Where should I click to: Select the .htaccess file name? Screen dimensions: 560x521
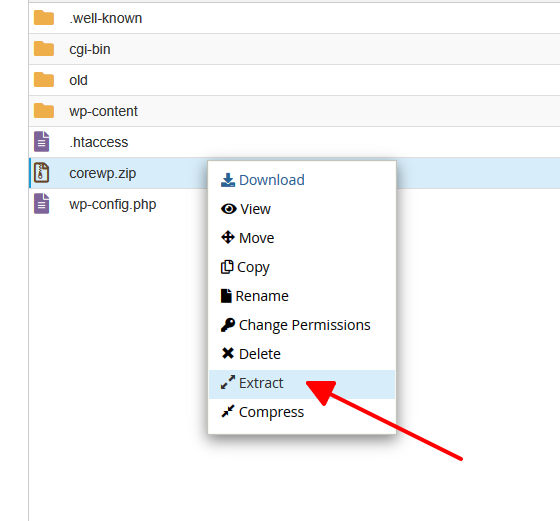pos(99,142)
